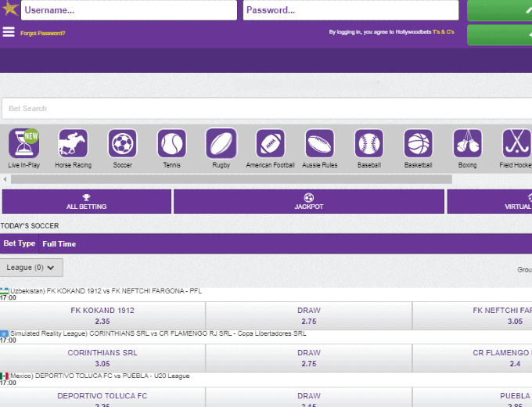Click the Simulated Reality League flag icon
The width and height of the screenshot is (532, 407).
(x=4, y=333)
